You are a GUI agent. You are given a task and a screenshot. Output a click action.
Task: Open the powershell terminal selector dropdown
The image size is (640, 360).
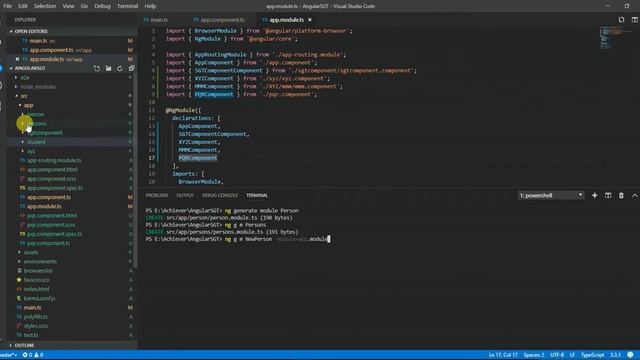pyautogui.click(x=551, y=196)
